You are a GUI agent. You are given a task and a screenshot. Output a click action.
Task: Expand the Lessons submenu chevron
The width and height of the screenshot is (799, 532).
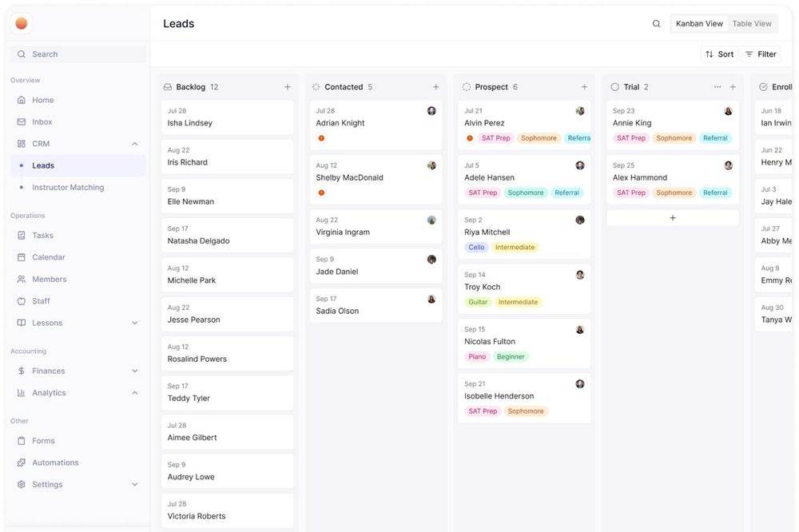(134, 323)
